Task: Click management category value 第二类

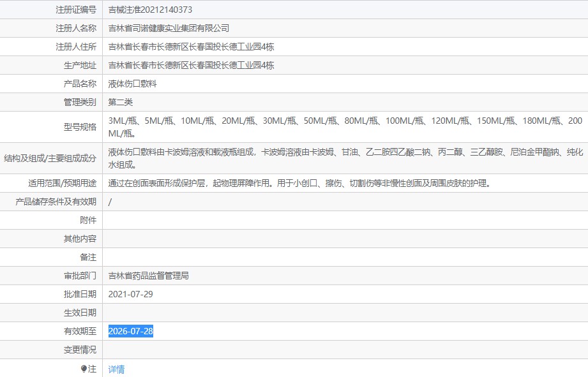Action: tap(121, 102)
